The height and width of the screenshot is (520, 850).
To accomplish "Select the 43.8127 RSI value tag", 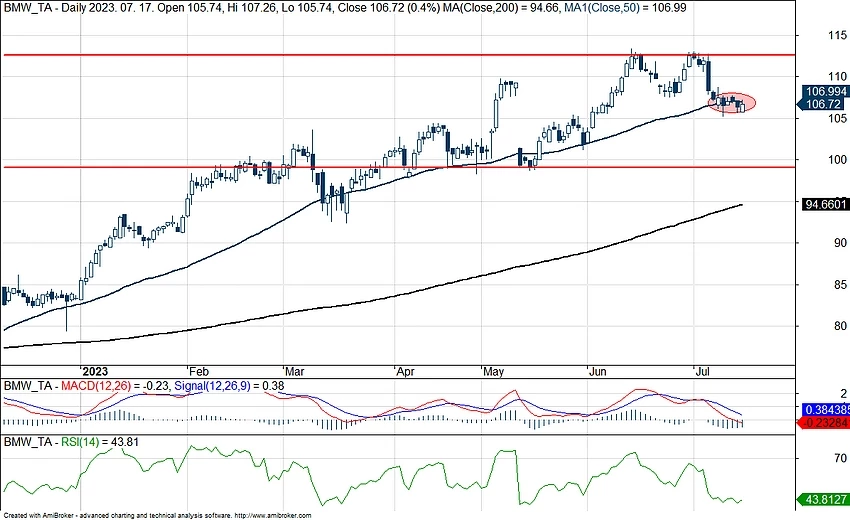I will pos(823,499).
